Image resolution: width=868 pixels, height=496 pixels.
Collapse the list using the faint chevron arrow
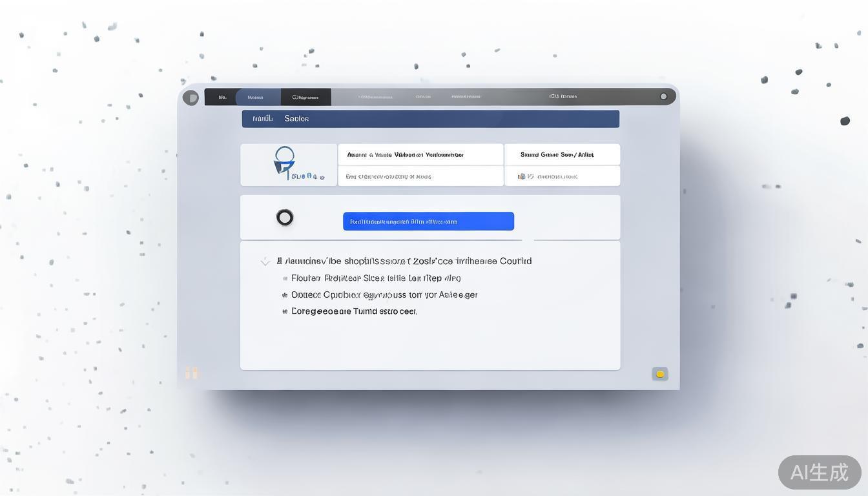(x=265, y=262)
